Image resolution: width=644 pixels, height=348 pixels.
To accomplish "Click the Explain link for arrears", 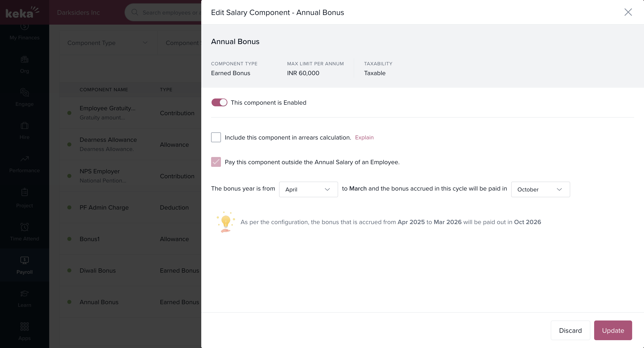I will coord(364,138).
